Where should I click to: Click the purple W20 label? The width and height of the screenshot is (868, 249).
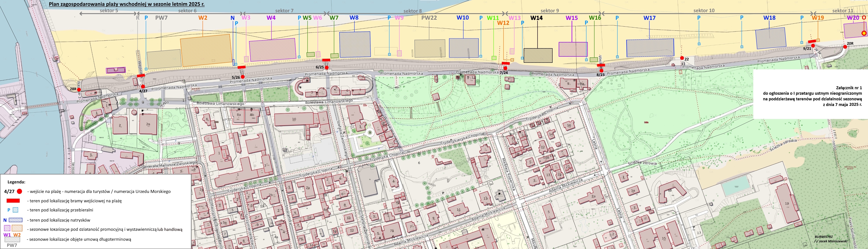tap(853, 17)
